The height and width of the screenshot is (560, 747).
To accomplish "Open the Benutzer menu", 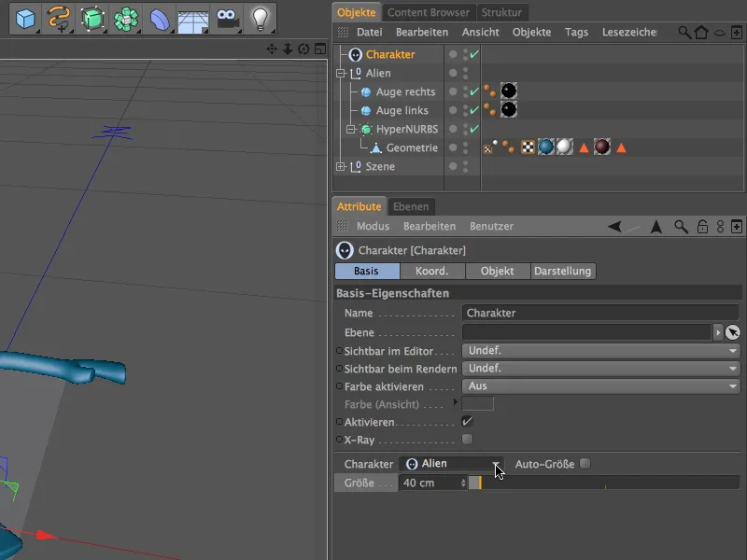I will [492, 227].
